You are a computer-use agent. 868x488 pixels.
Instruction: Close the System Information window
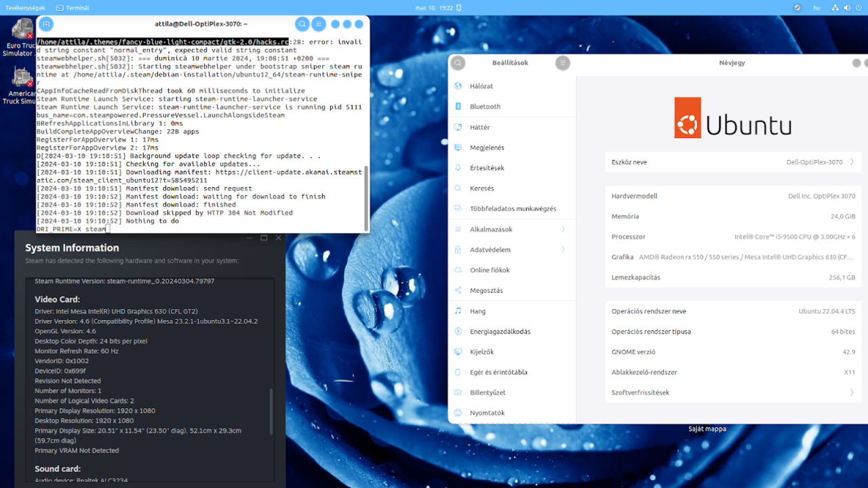click(x=278, y=238)
